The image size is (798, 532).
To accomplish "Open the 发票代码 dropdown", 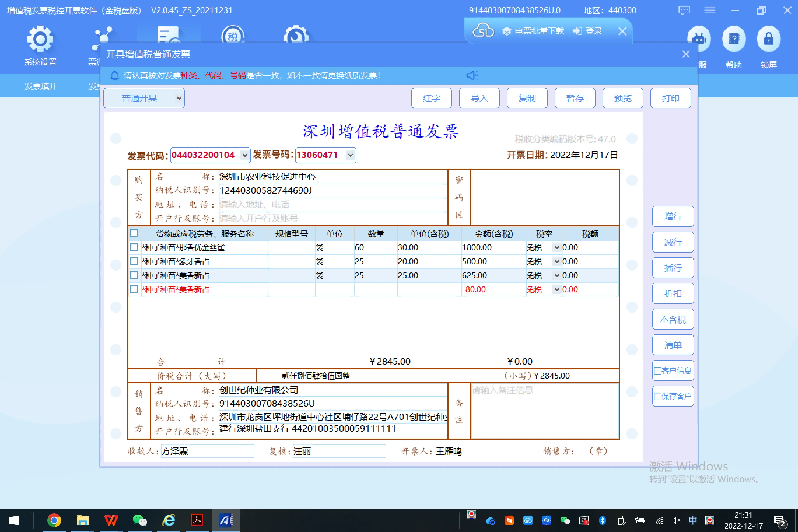I will tap(245, 155).
